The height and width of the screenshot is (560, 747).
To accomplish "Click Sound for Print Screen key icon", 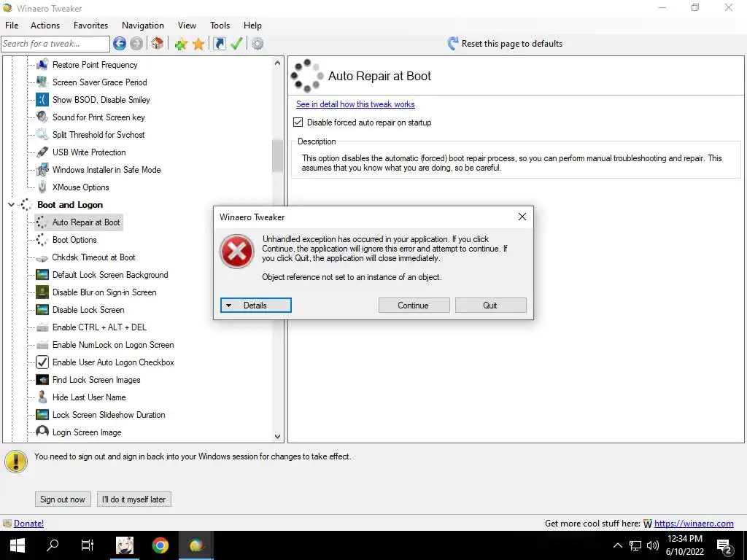I will point(42,117).
